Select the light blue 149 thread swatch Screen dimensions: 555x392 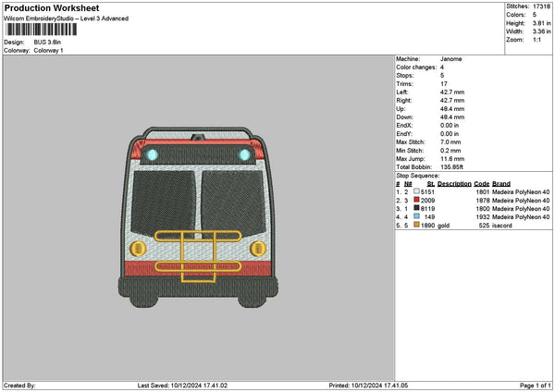point(415,216)
